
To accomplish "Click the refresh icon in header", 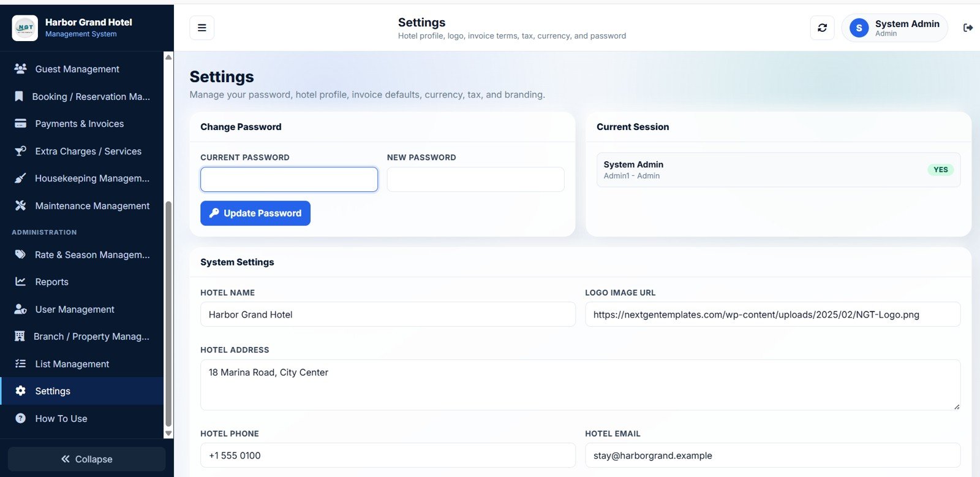I will 822,28.
